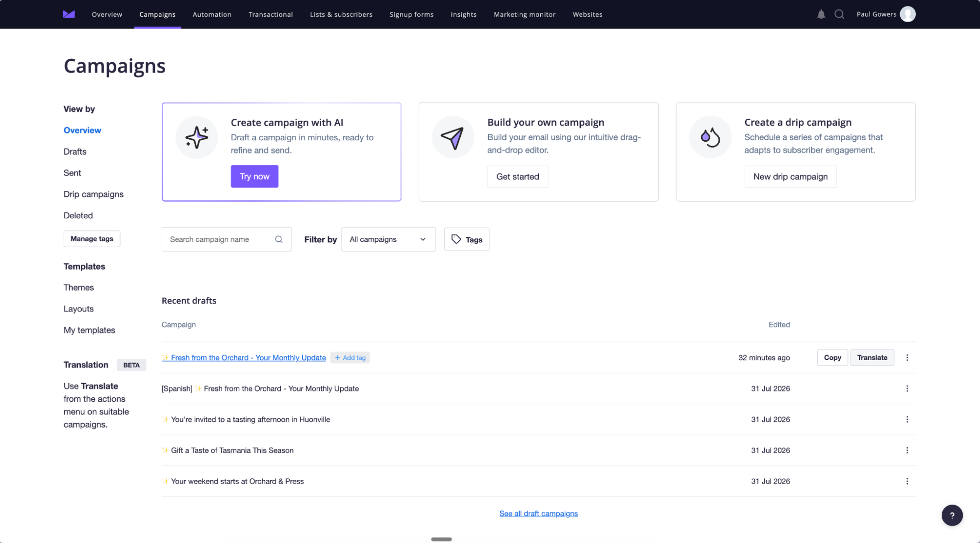
Task: Click the Campaign Monitor envelope logo
Action: click(x=69, y=14)
